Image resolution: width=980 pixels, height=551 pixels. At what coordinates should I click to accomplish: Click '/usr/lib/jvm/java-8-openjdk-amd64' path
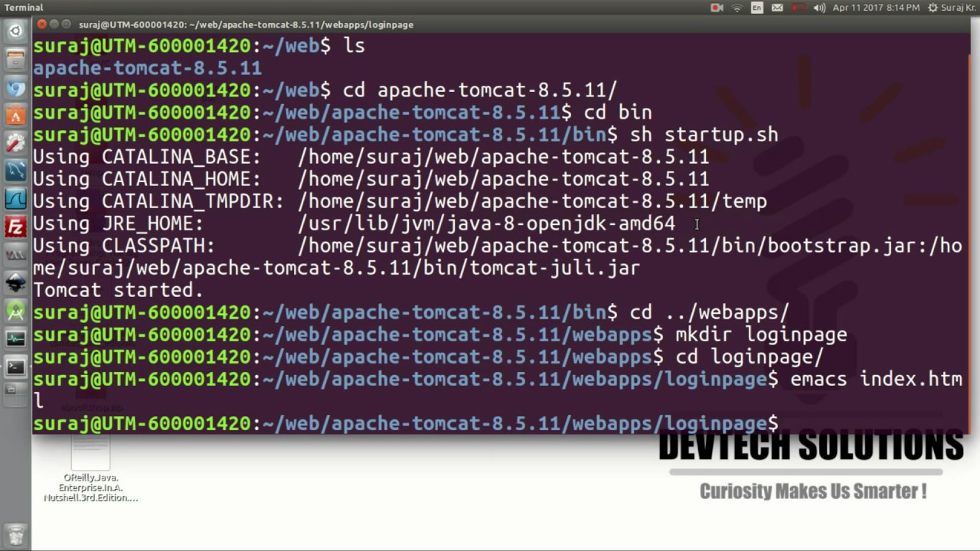coord(486,223)
